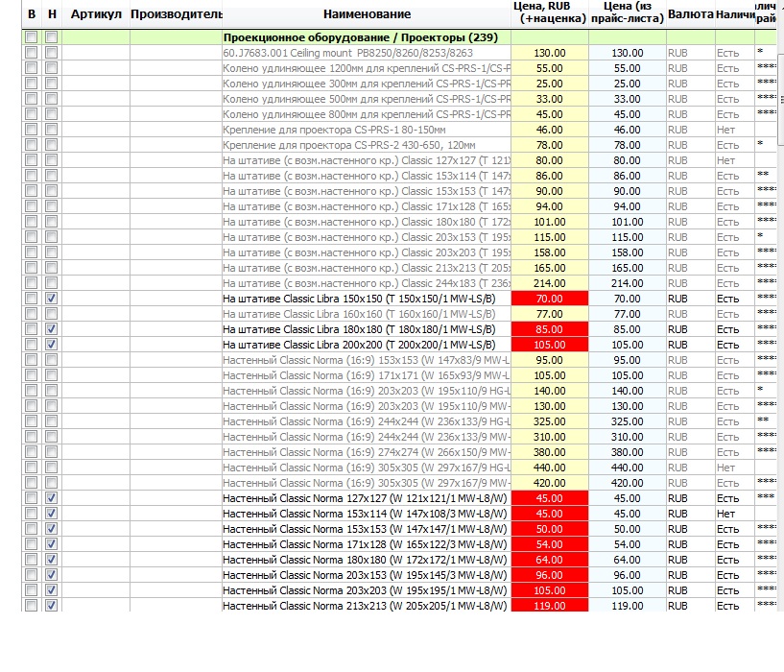
Task: Click the red 119.00 markup price cell
Action: point(550,606)
